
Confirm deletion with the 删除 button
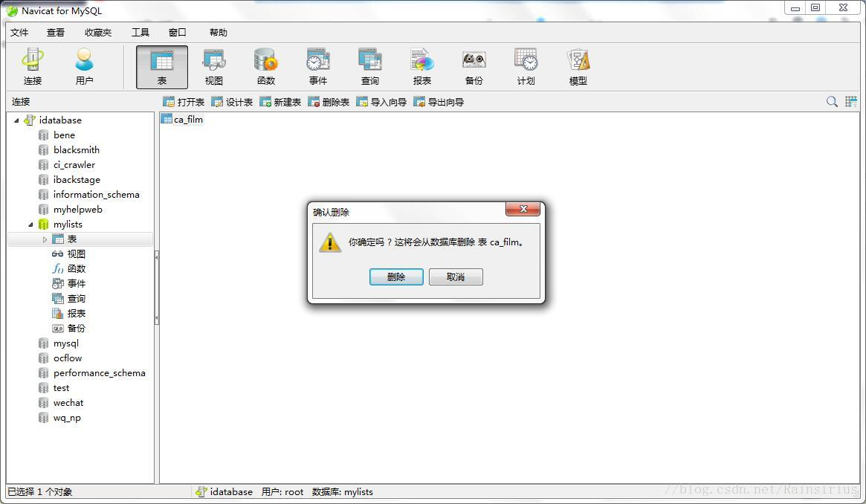point(396,277)
